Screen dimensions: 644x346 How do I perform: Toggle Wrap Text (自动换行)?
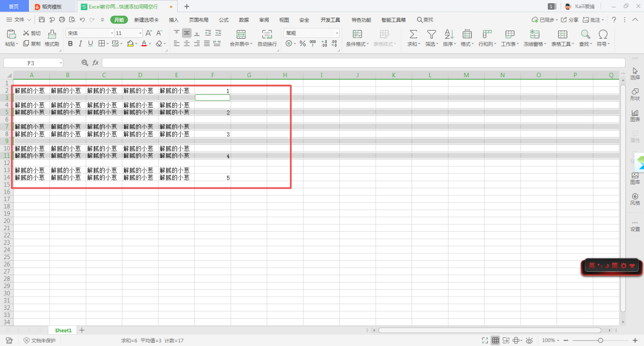[x=267, y=34]
